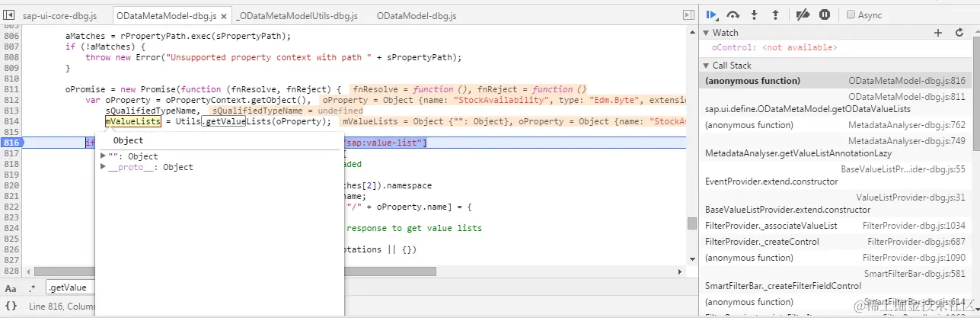Image resolution: width=980 pixels, height=318 pixels.
Task: Step into next function call
Action: point(755,14)
